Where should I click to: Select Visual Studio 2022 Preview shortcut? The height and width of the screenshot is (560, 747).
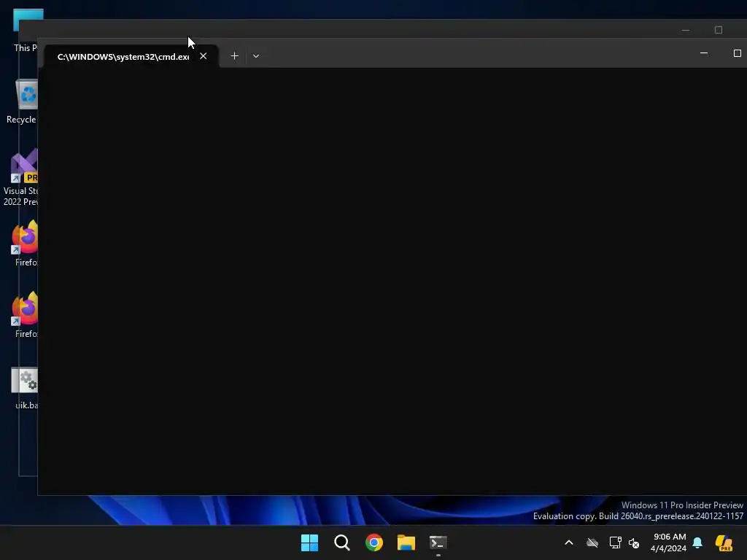20,178
